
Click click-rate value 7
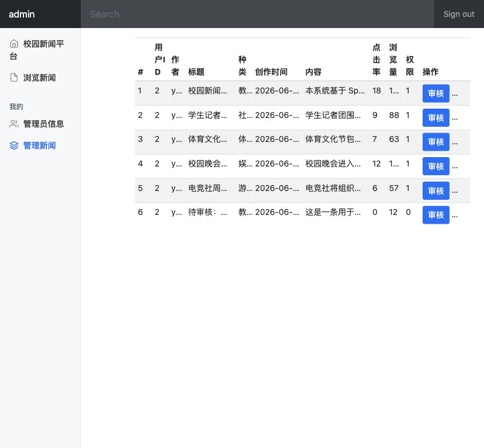[375, 139]
